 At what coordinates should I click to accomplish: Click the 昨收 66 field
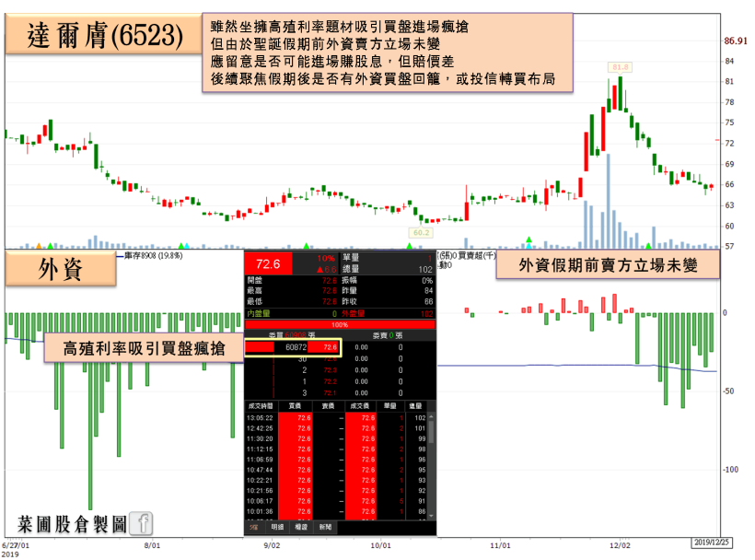pyautogui.click(x=388, y=301)
